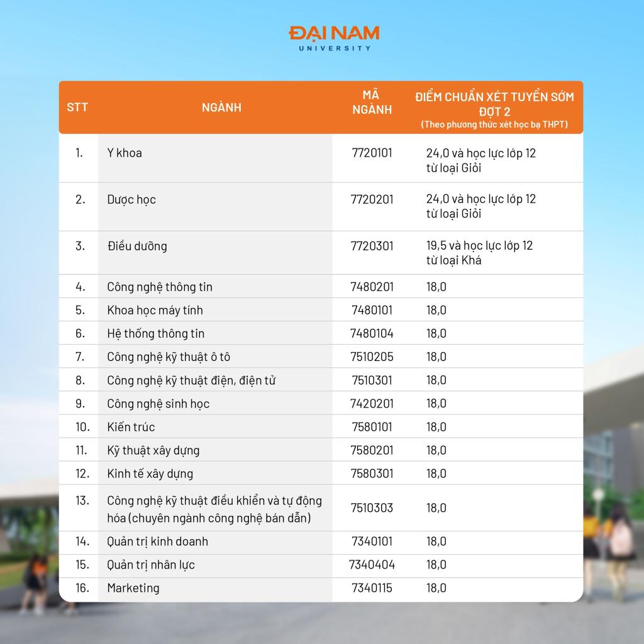Select the 'Điều dưỡng' row name
The height and width of the screenshot is (644, 644).
pyautogui.click(x=137, y=246)
